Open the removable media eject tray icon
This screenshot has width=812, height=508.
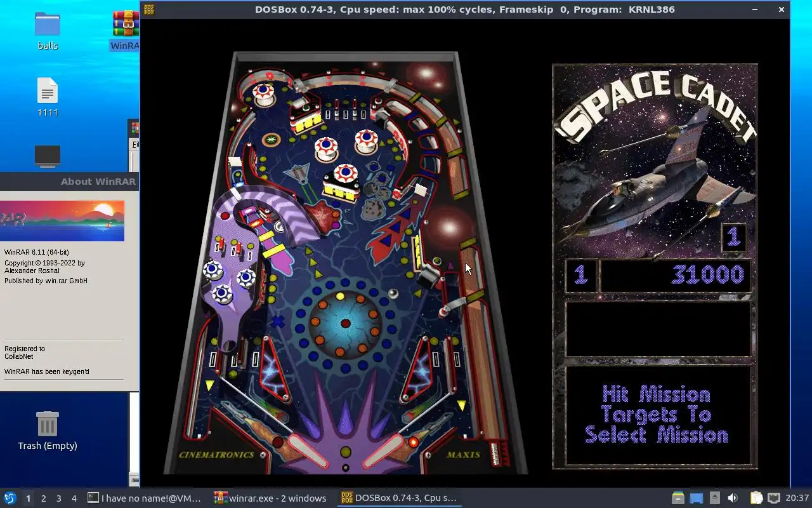(x=715, y=498)
